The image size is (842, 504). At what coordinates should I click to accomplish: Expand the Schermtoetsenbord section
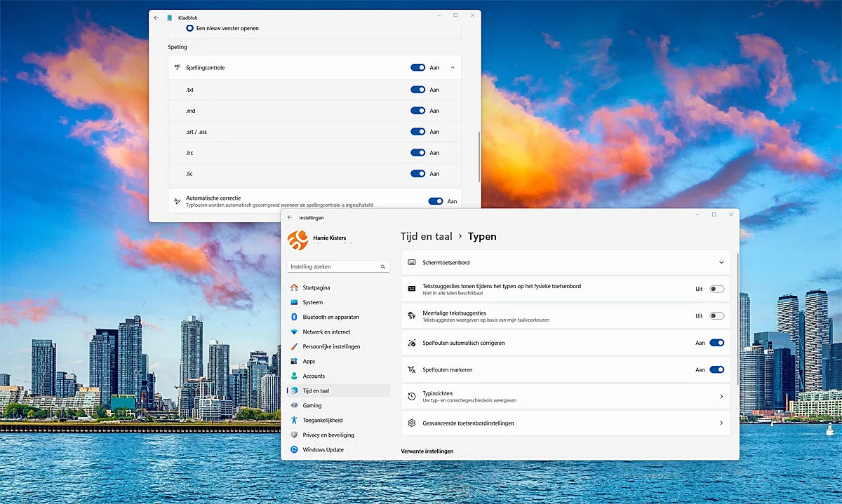721,262
